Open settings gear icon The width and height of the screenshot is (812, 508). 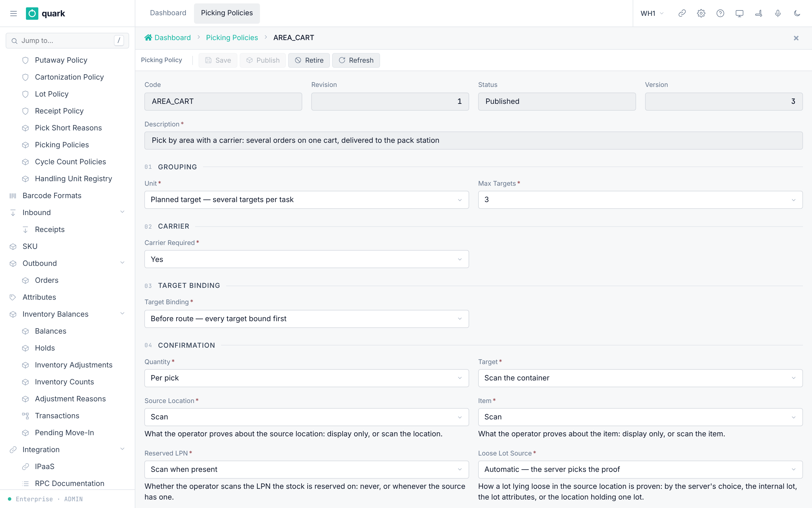click(x=701, y=14)
